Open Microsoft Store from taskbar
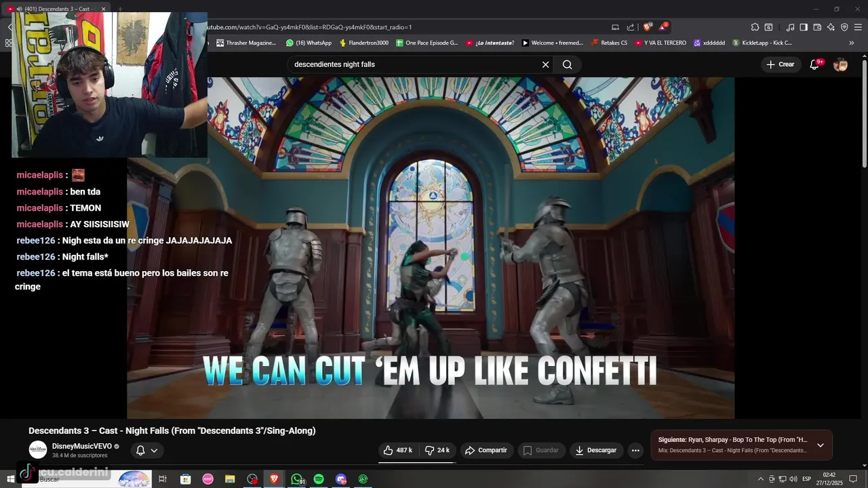 point(185,479)
